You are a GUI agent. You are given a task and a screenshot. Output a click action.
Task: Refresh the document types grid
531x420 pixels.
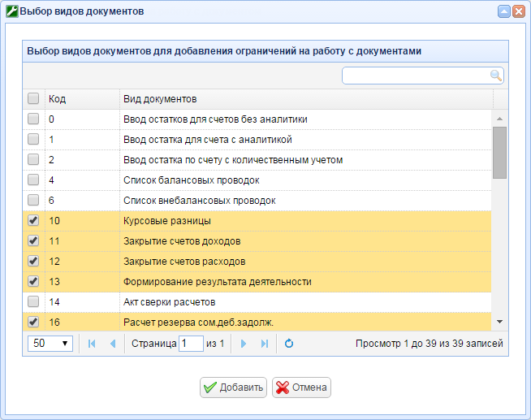click(x=289, y=344)
